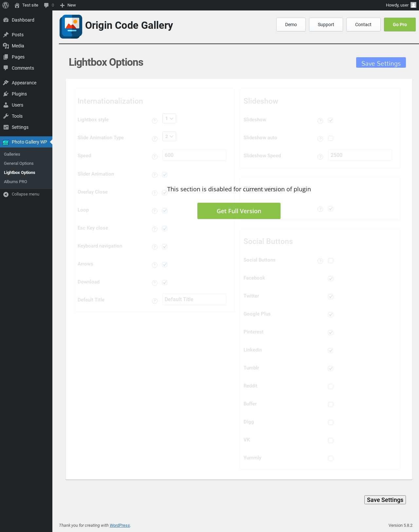Click the help icon beside Speed
419x532 pixels.
point(155,157)
